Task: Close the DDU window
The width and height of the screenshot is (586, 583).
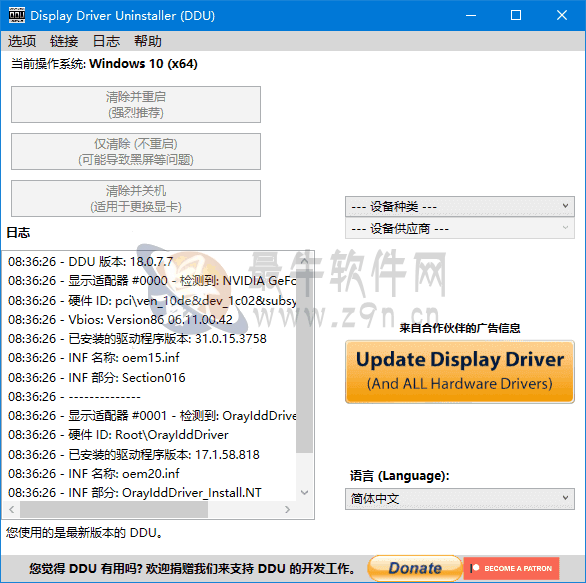Action: (562, 15)
